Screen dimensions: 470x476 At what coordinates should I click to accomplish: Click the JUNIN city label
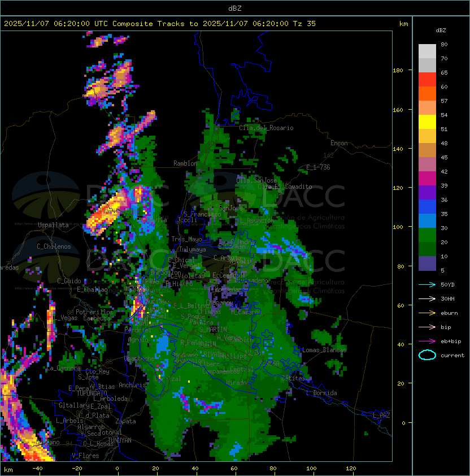coord(207,344)
